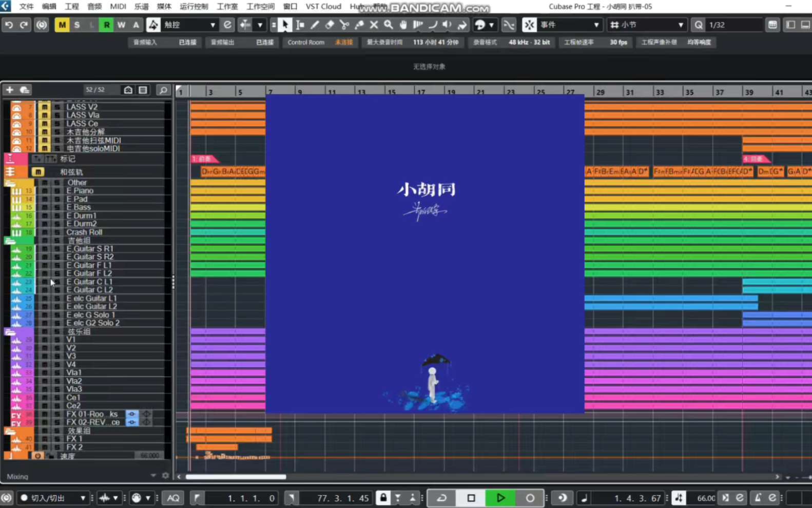Select the Erase tool

[x=330, y=25]
